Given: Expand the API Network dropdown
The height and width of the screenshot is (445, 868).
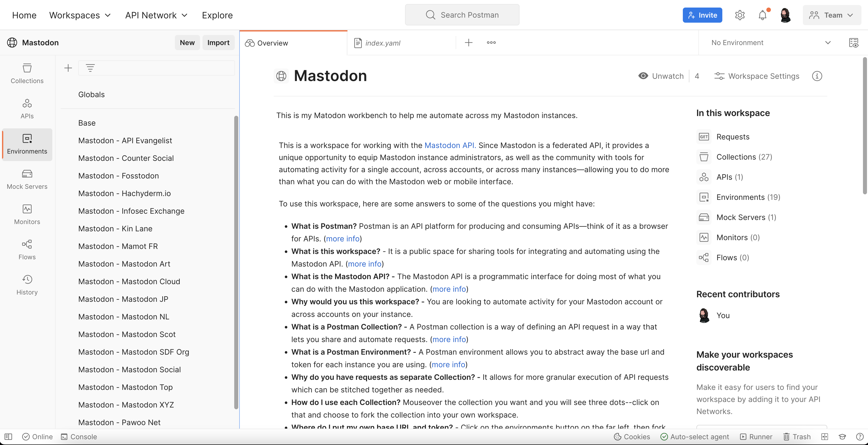Looking at the screenshot, I should (156, 15).
